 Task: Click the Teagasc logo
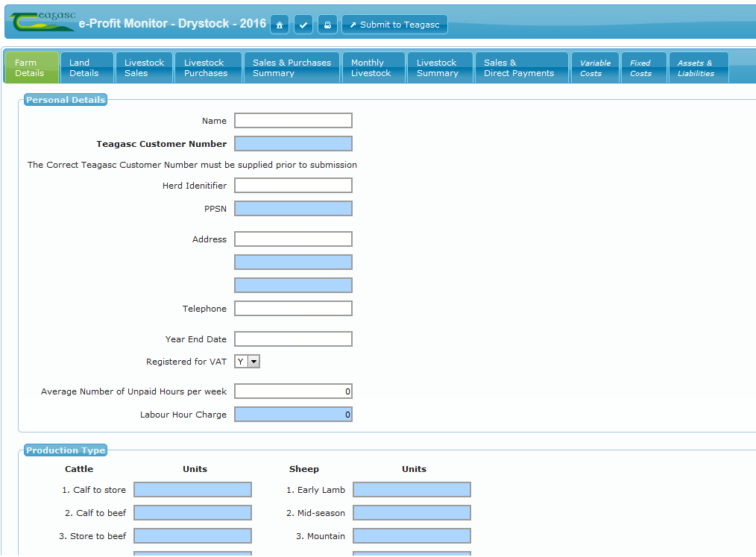[x=43, y=22]
